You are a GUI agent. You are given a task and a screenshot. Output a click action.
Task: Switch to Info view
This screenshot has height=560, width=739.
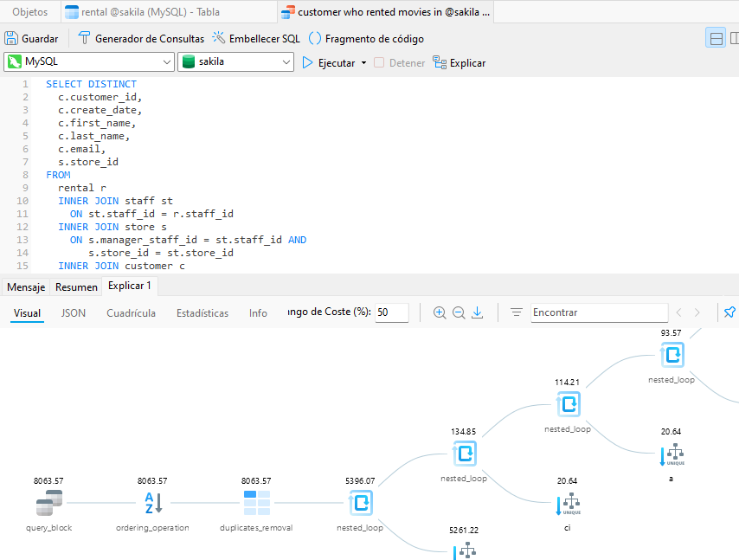[x=258, y=313]
